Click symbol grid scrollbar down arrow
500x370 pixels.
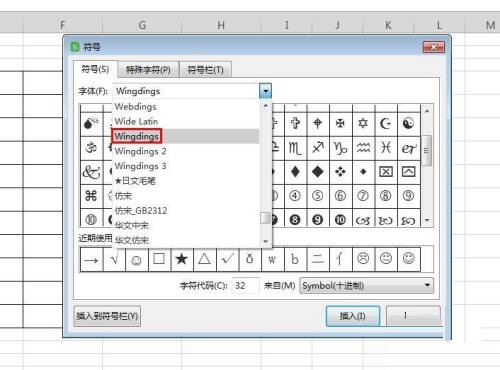427,220
